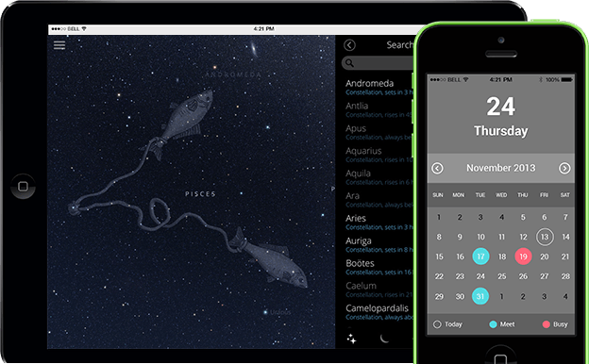Tap the back arrow beside Search
Screen dimensions: 589x364
coord(349,45)
